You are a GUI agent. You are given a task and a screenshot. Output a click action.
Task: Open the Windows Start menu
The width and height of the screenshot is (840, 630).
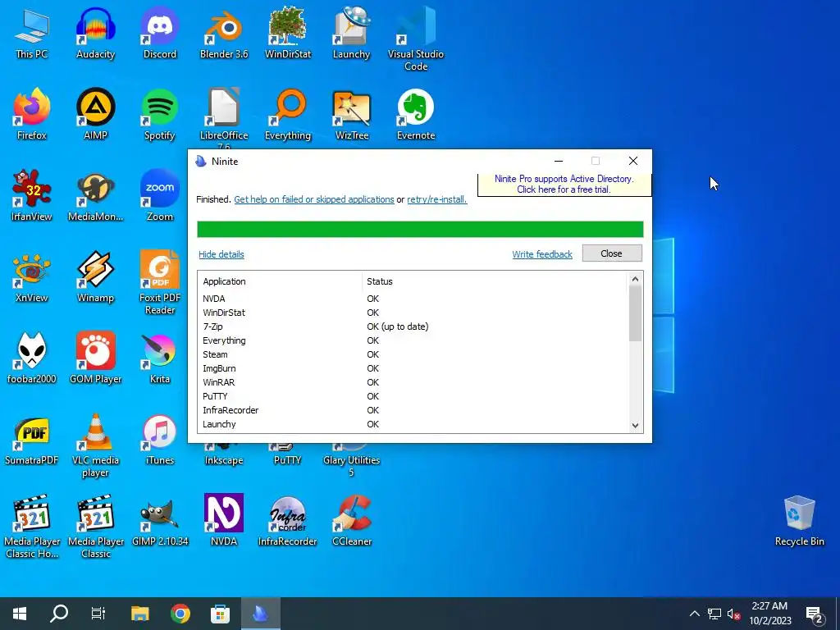coord(20,614)
